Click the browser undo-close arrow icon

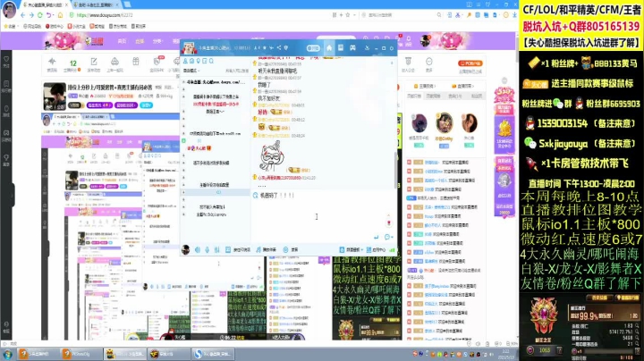(49, 15)
